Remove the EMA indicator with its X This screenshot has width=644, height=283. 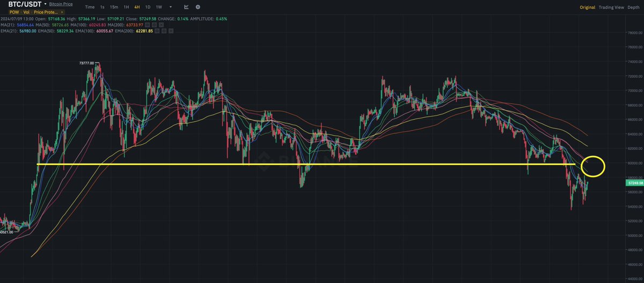pyautogui.click(x=171, y=31)
